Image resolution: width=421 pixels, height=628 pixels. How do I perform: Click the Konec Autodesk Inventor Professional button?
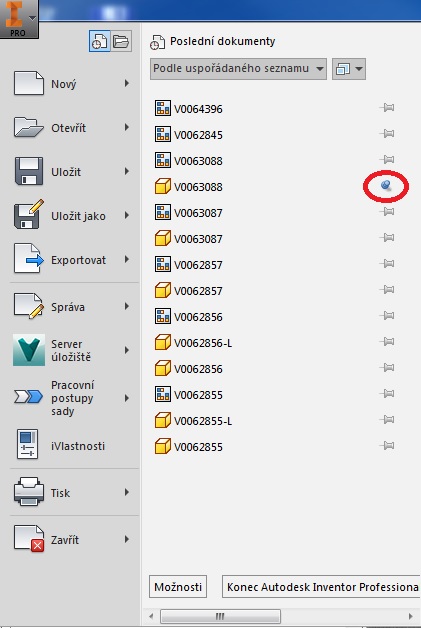point(321,587)
